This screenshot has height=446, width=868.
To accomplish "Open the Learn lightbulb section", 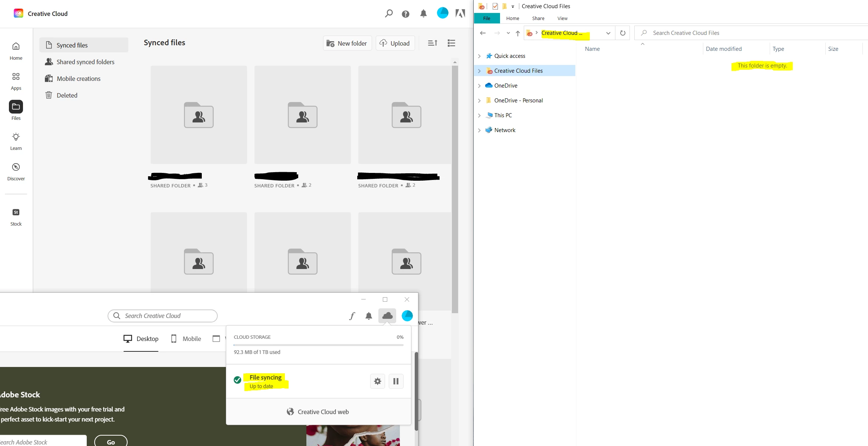I will (x=16, y=141).
